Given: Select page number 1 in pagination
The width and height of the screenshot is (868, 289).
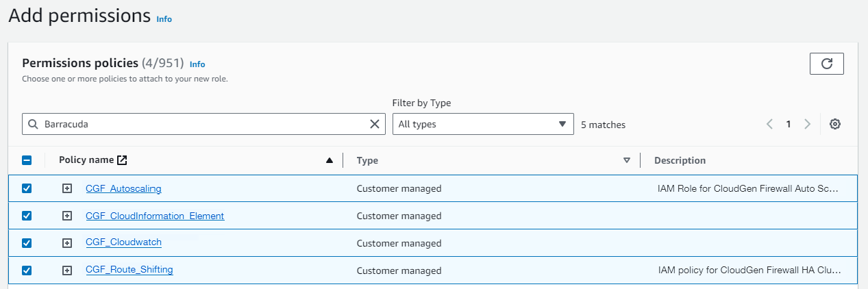Looking at the screenshot, I should 789,124.
